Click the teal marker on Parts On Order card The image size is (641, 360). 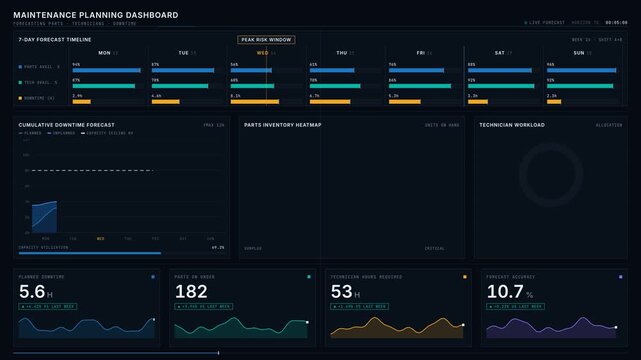pyautogui.click(x=309, y=277)
